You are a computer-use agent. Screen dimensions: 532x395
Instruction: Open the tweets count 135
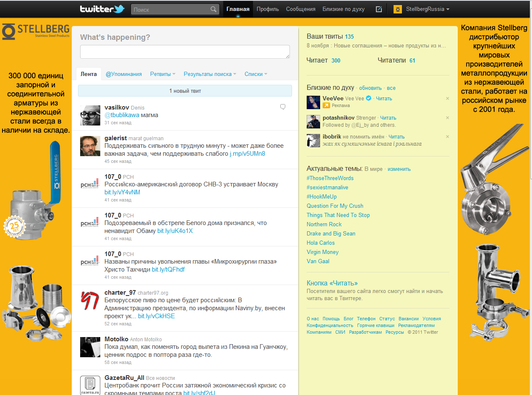click(x=349, y=37)
